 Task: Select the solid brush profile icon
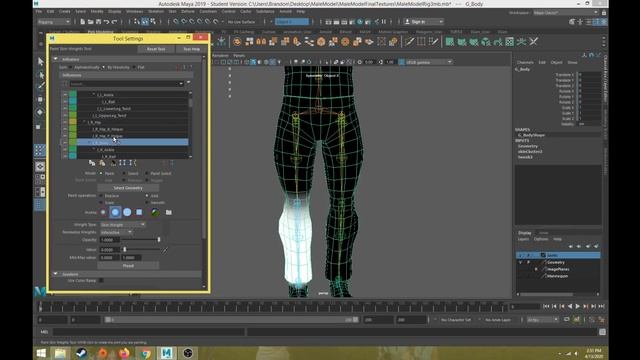click(127, 212)
